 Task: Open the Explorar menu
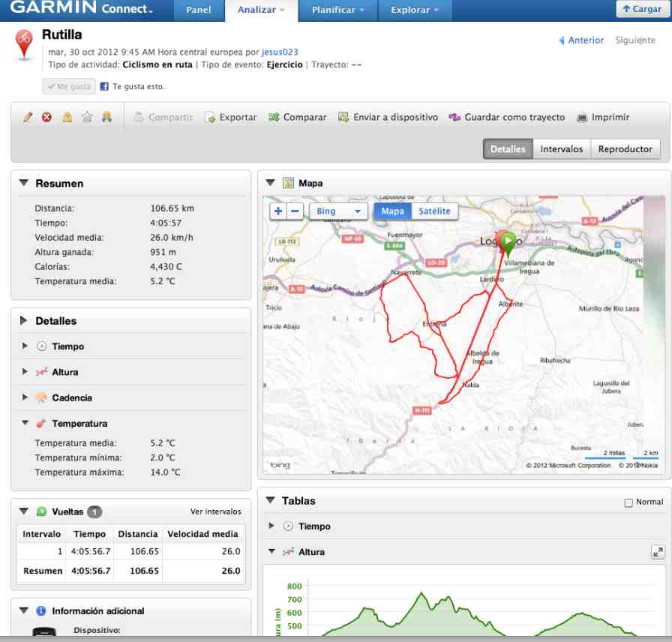(x=415, y=10)
